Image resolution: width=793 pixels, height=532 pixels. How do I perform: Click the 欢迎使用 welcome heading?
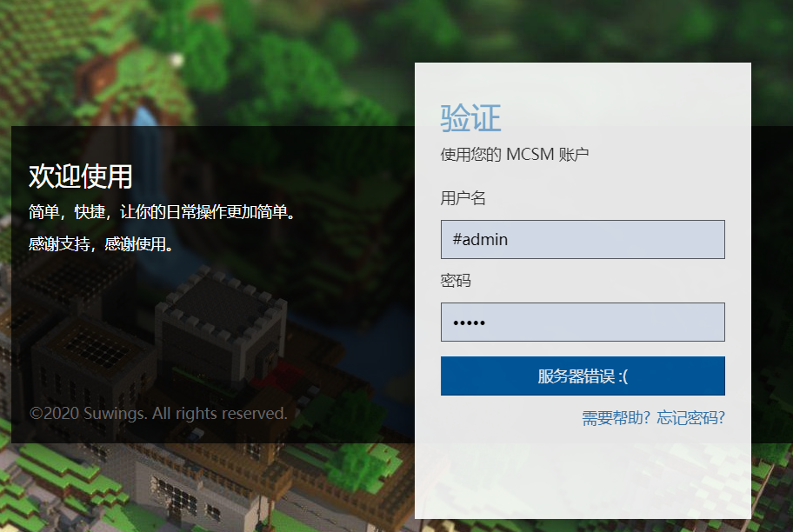point(77,176)
